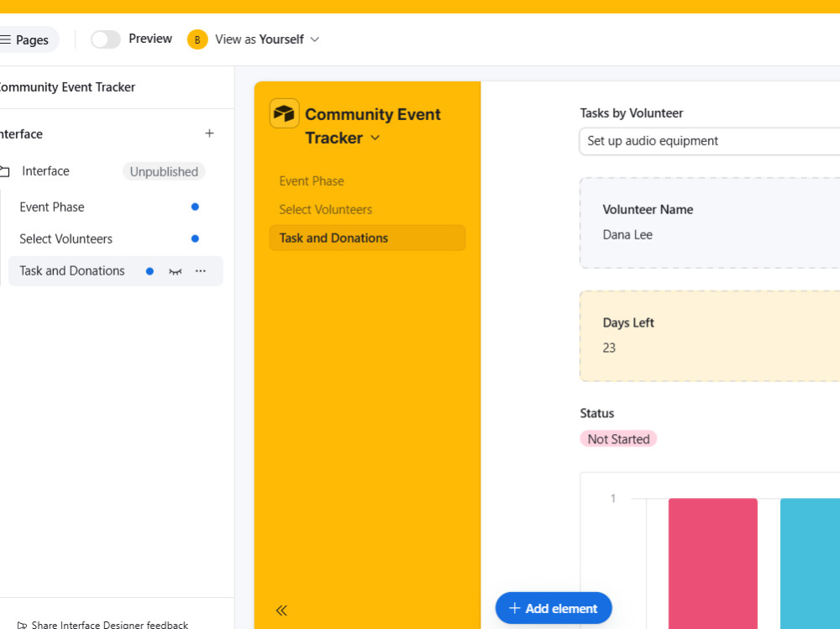Click the Dana Lee value
The width and height of the screenshot is (840, 629).
(x=627, y=234)
